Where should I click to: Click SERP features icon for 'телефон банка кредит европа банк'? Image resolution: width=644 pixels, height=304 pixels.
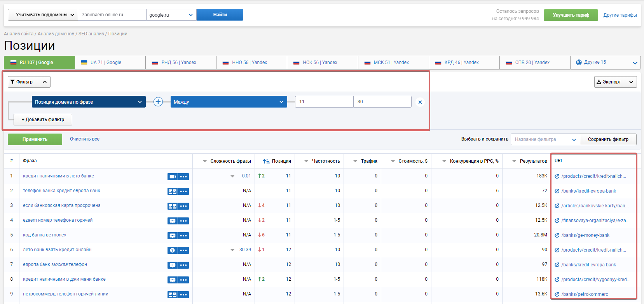point(173,191)
